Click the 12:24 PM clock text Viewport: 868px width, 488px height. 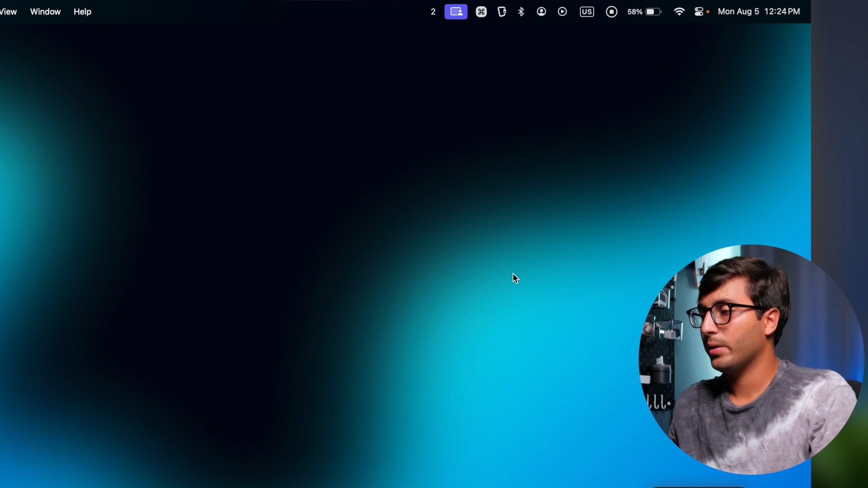[782, 12]
